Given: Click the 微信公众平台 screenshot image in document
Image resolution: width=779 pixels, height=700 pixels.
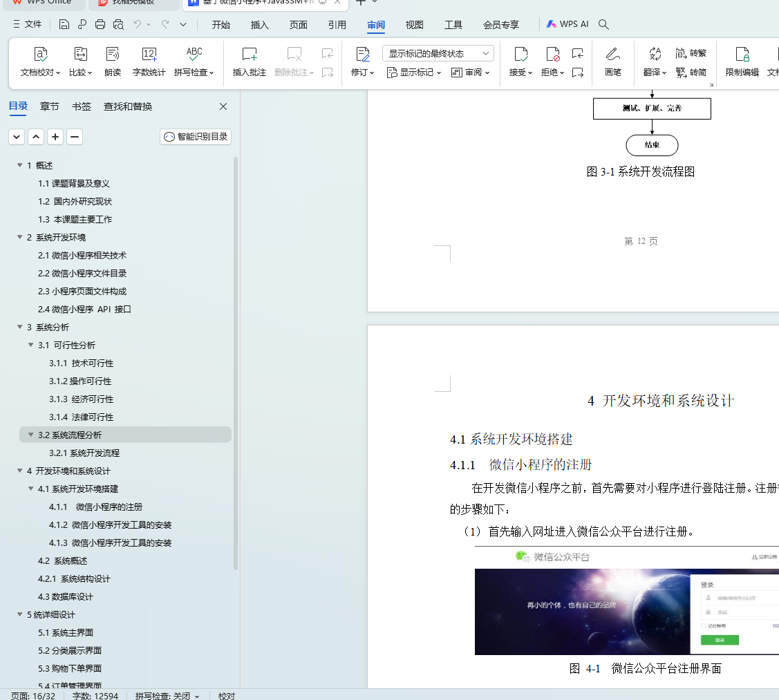Looking at the screenshot, I should point(627,600).
